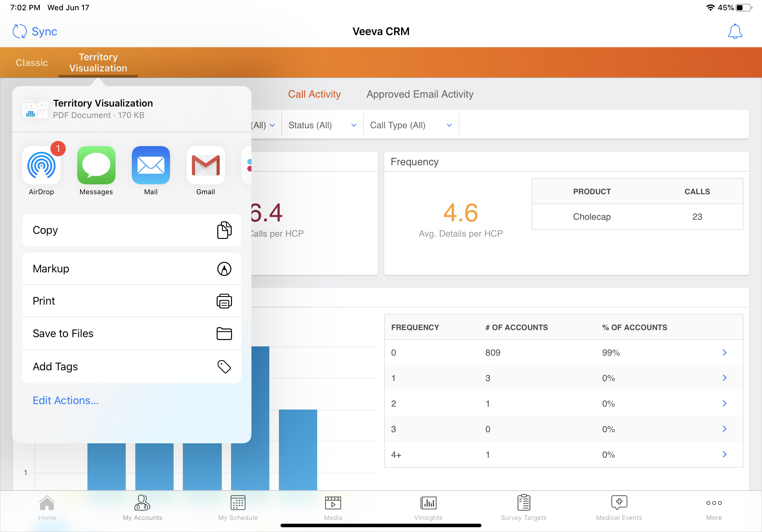Tap Sync to refresh data
The width and height of the screenshot is (762, 532).
(34, 31)
